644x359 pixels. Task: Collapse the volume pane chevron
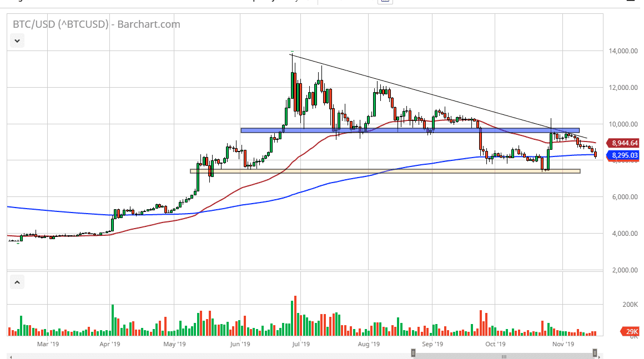coord(17,282)
